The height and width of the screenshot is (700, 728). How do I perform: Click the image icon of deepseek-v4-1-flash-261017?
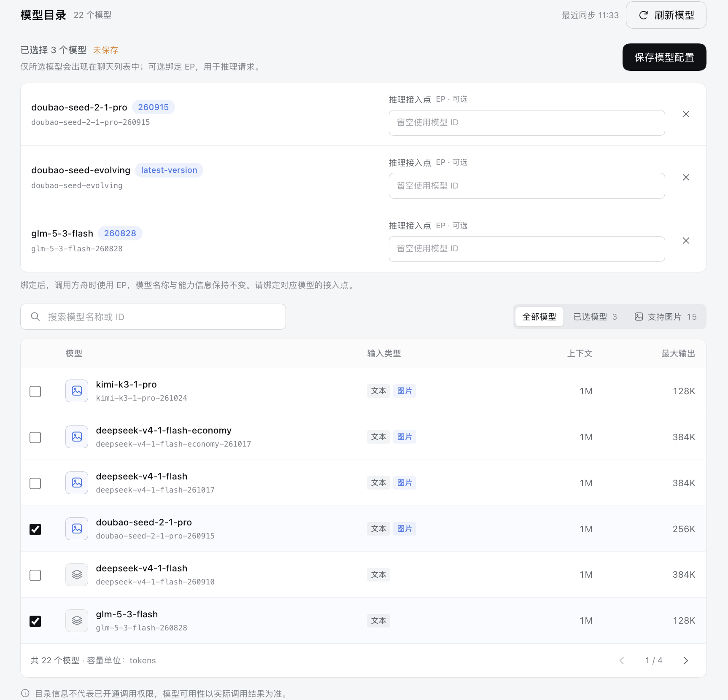pyautogui.click(x=77, y=483)
